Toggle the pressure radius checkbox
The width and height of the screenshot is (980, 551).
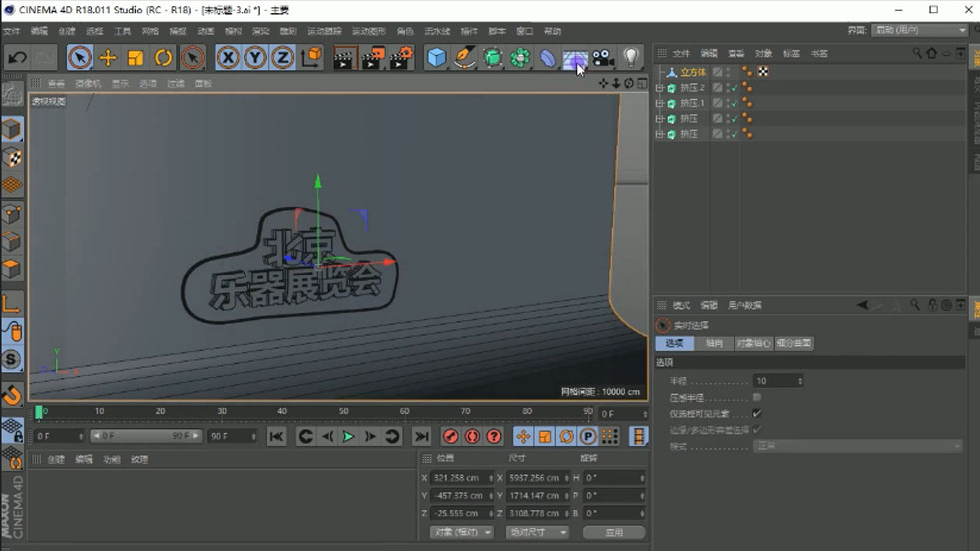tap(757, 397)
